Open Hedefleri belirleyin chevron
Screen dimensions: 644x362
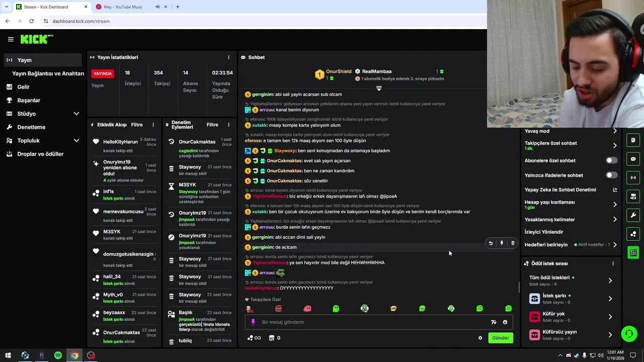(615, 245)
